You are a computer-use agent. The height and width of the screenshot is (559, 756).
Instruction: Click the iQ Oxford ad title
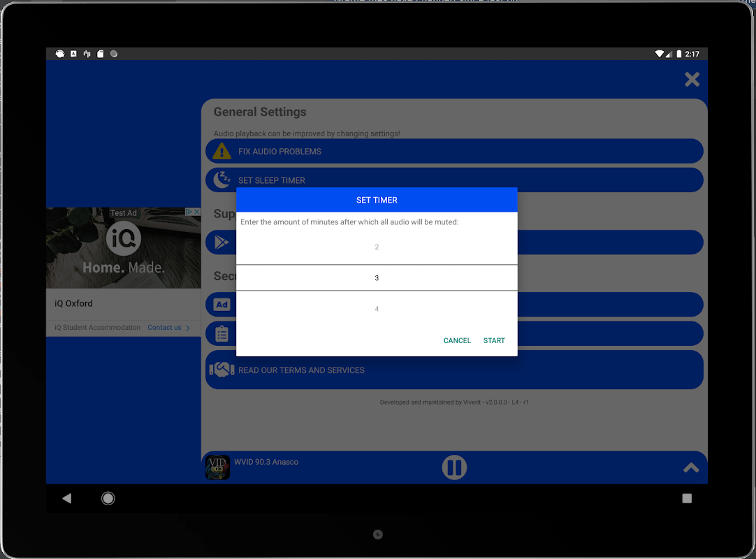73,303
